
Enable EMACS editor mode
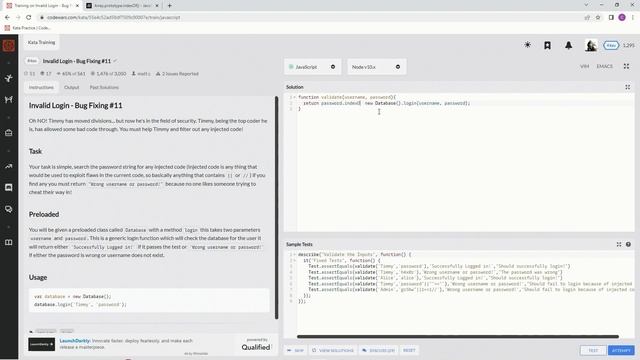click(604, 66)
